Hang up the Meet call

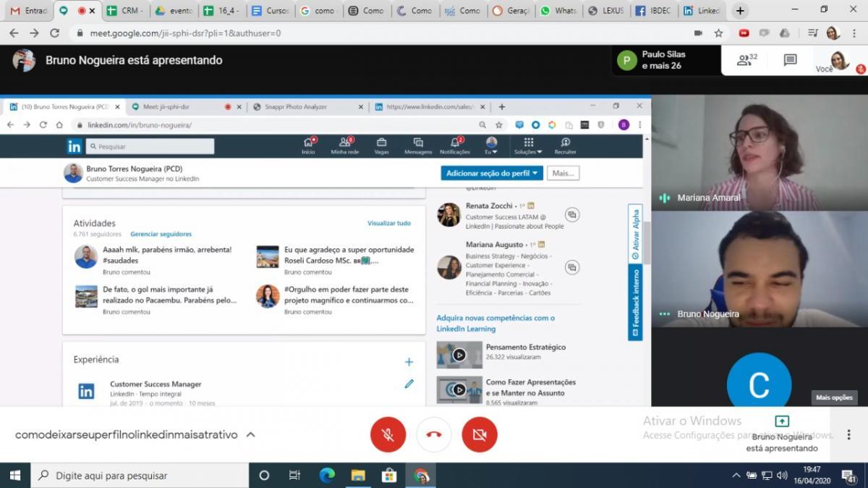434,434
